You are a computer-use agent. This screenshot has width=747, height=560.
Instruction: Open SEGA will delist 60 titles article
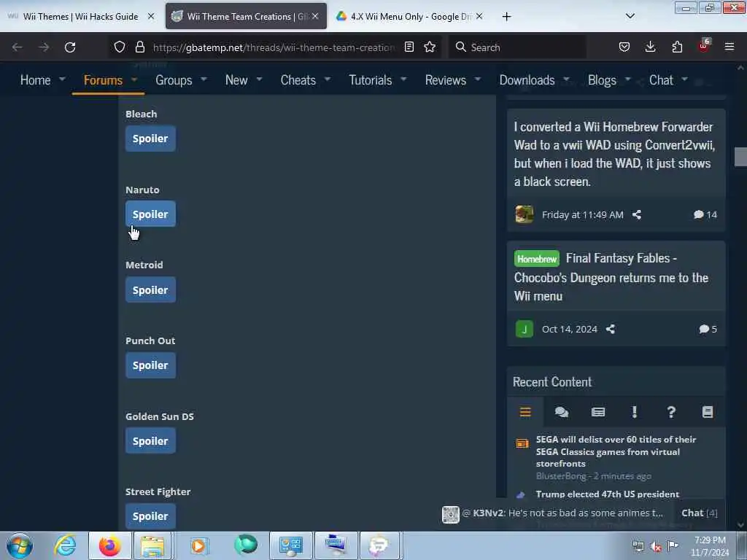[616, 451]
